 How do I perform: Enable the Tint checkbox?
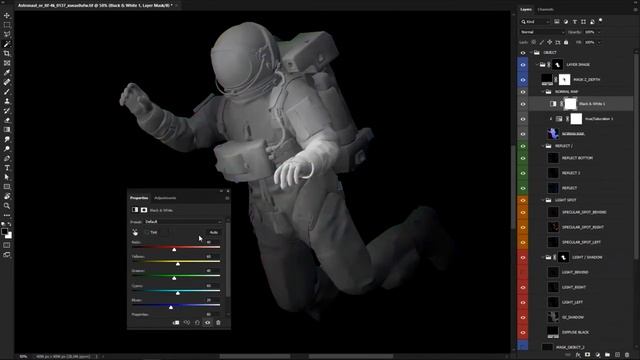tap(148, 232)
